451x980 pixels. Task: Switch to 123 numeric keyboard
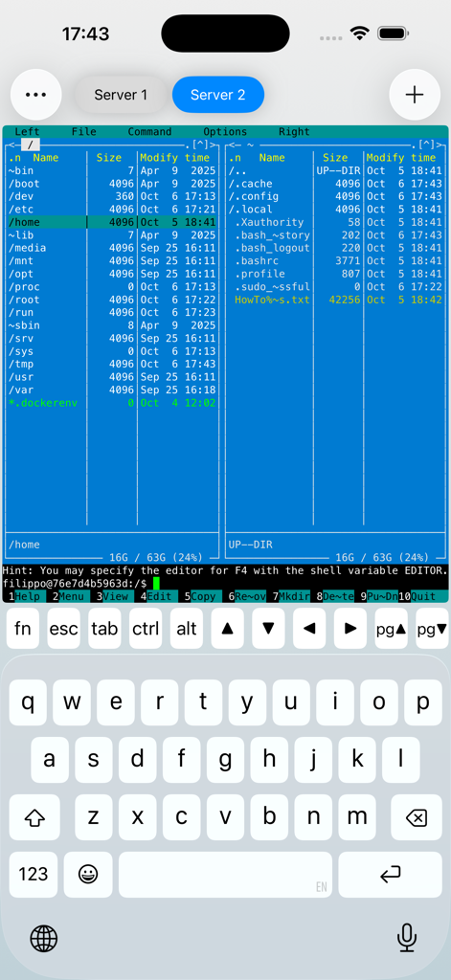point(34,875)
